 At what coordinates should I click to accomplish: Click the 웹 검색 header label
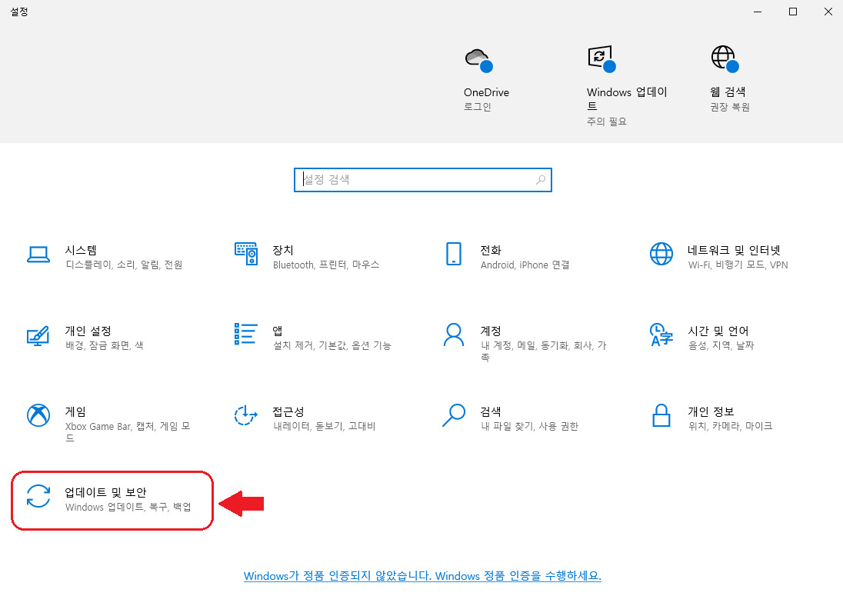(x=728, y=92)
